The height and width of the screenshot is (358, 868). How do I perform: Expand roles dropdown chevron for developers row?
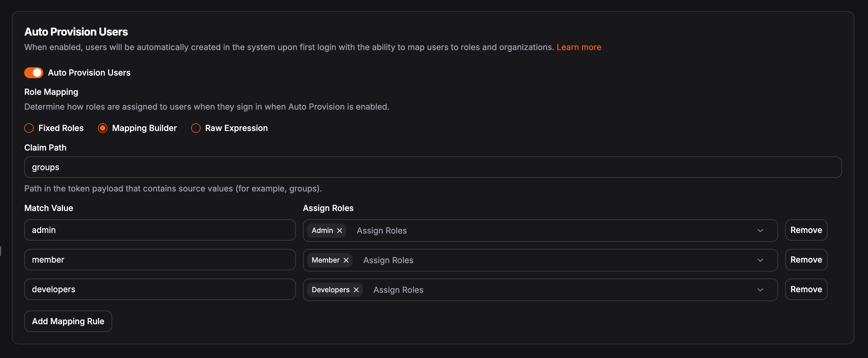(x=760, y=290)
